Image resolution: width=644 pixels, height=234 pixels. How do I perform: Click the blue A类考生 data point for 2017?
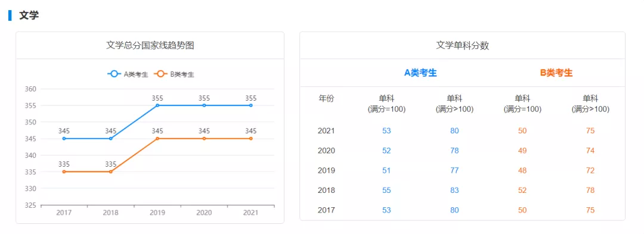(64, 139)
